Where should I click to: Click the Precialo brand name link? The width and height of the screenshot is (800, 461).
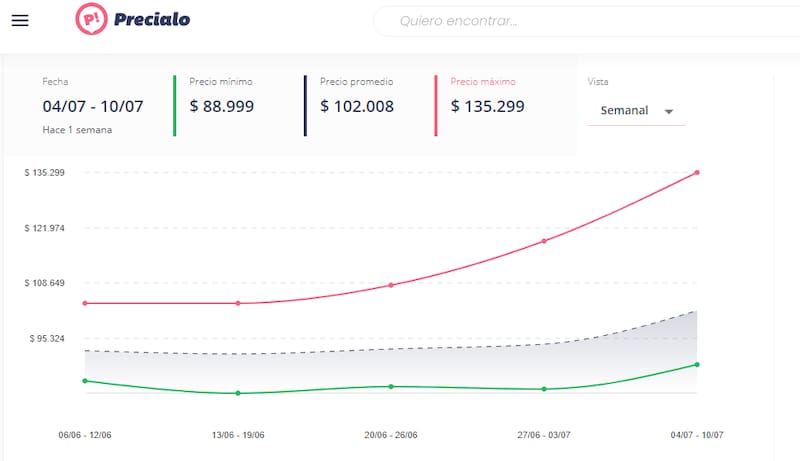[x=151, y=19]
